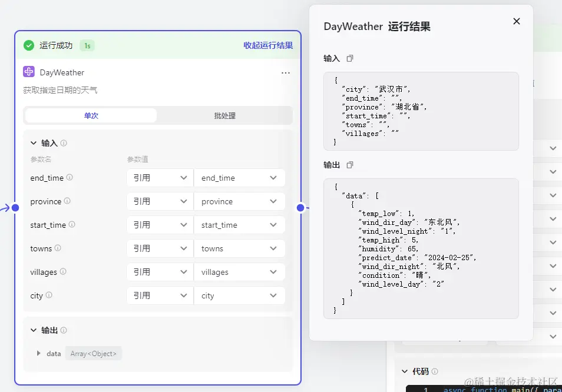Click info icon beside towns parameter
The image size is (562, 392).
pos(58,248)
